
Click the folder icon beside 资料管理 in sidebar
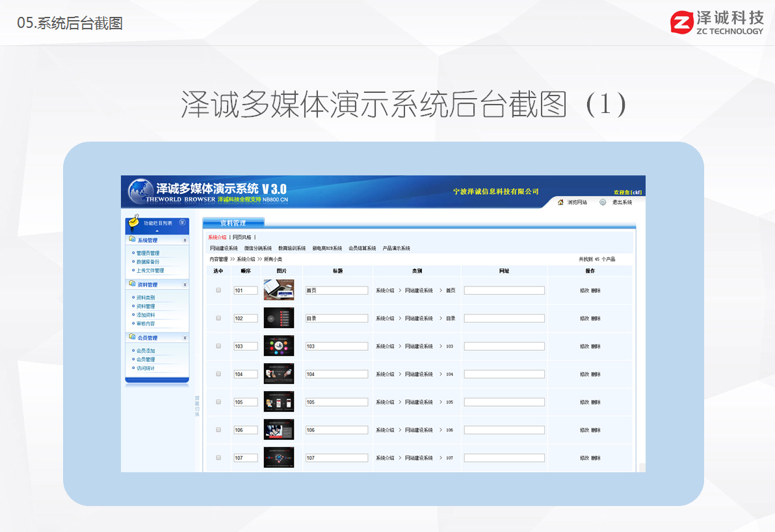[132, 285]
